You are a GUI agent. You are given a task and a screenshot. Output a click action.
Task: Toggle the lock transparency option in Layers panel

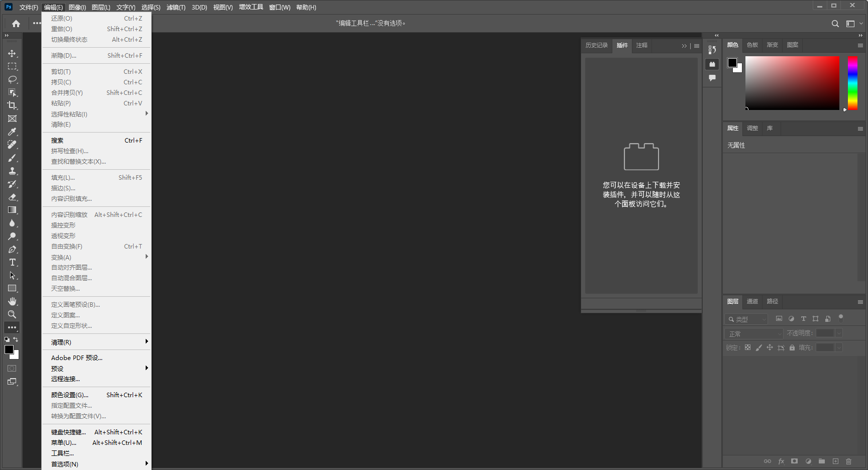coord(748,347)
